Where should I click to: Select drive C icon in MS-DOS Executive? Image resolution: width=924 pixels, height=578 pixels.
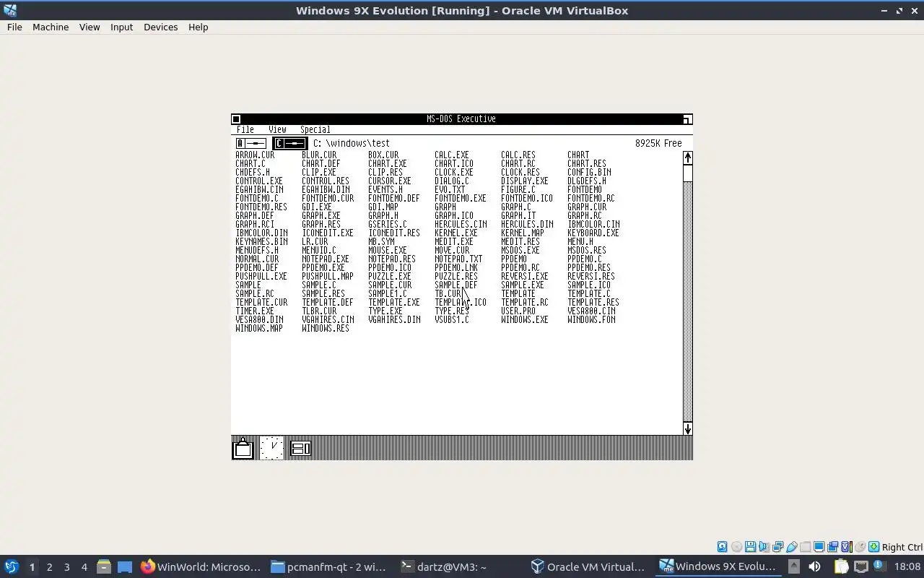pos(290,143)
